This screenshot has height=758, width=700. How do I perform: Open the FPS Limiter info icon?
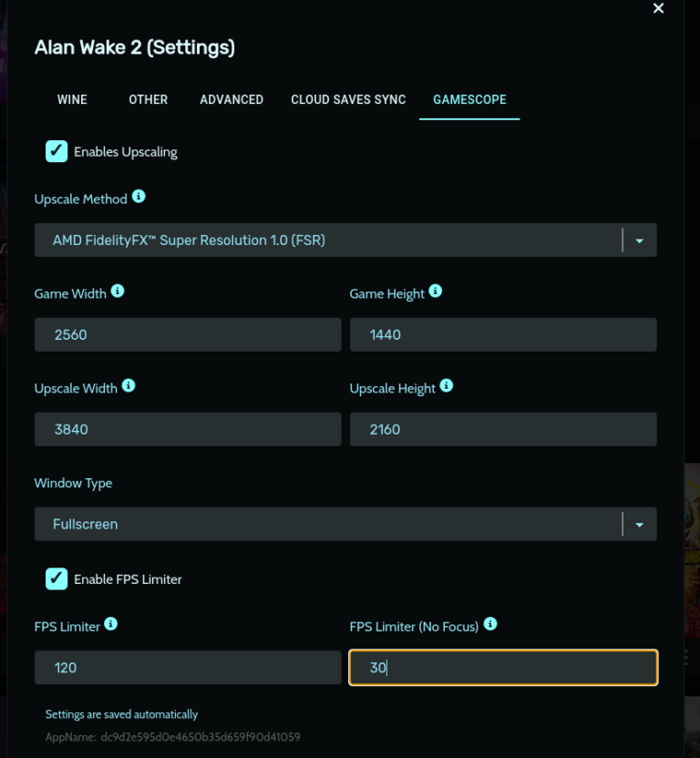[x=110, y=625]
